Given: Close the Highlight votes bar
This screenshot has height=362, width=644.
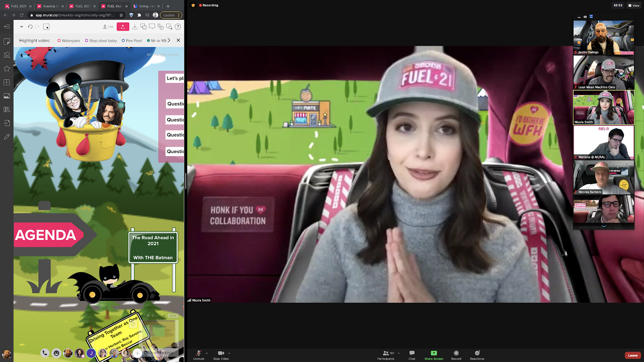Looking at the screenshot, I should (x=178, y=40).
